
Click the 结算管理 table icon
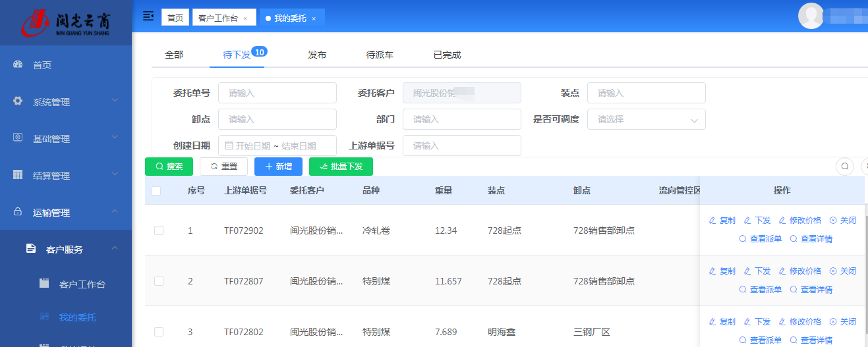18,175
